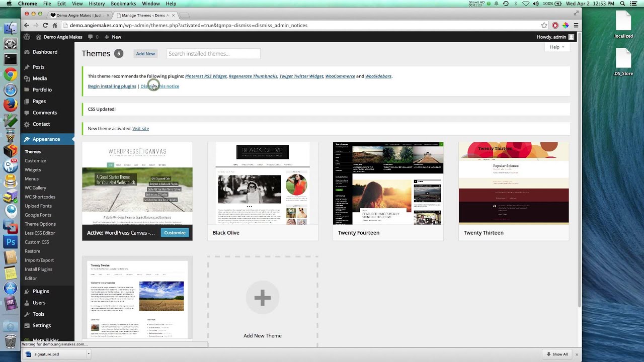Open Contact in the WordPress sidebar
The height and width of the screenshot is (362, 644).
click(41, 124)
